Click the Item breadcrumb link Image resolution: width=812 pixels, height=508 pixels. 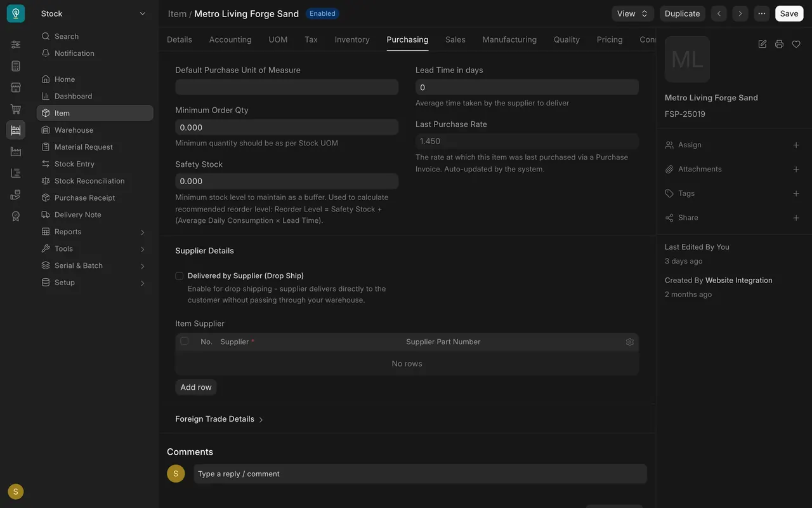tap(177, 13)
